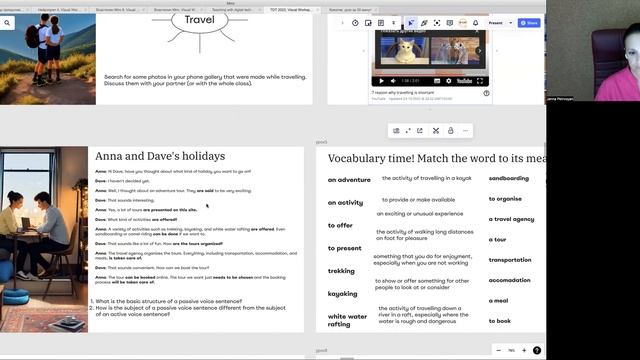Select the word card 'kayaking'
Image resolution: width=640 pixels, height=360 pixels.
tap(342, 294)
